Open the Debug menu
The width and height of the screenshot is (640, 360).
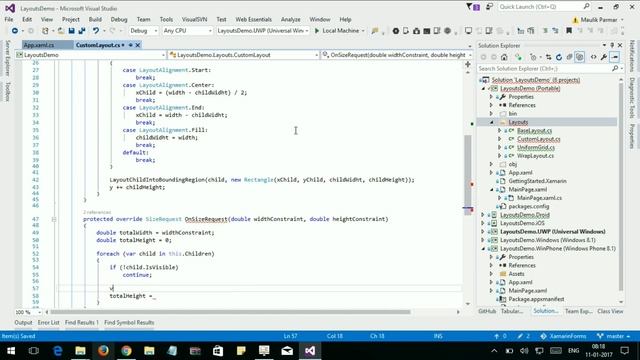coord(119,19)
